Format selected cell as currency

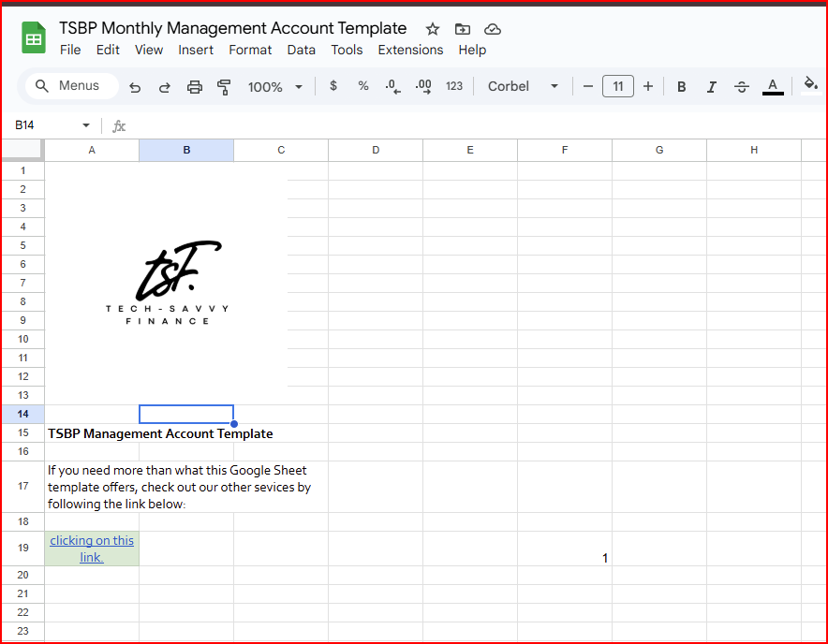point(333,86)
